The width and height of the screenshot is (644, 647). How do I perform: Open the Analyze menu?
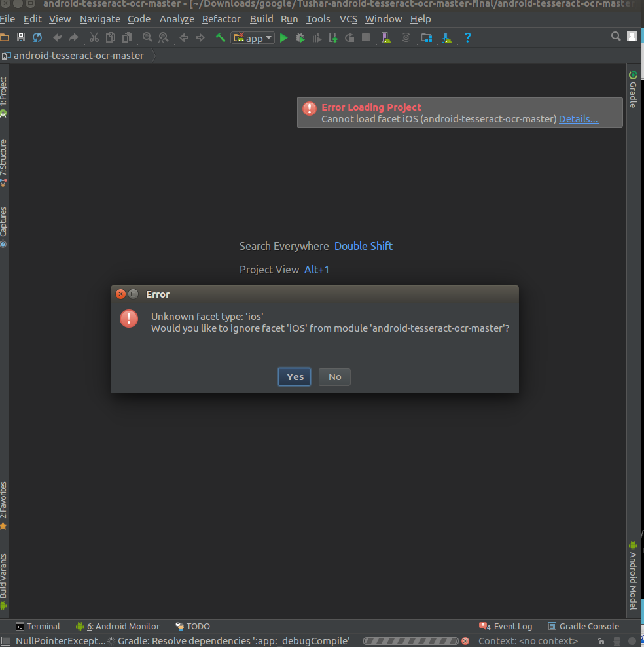177,19
